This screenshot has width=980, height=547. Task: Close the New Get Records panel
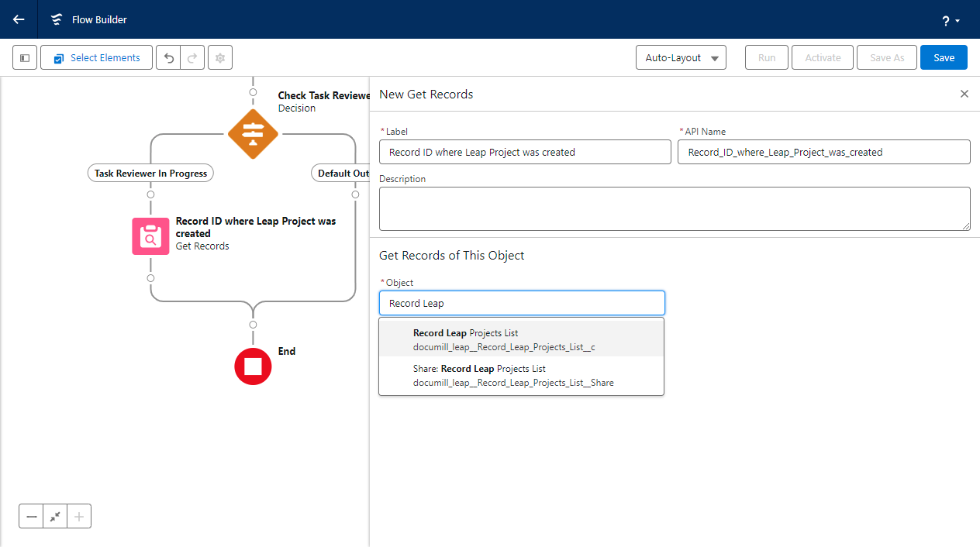pyautogui.click(x=964, y=94)
